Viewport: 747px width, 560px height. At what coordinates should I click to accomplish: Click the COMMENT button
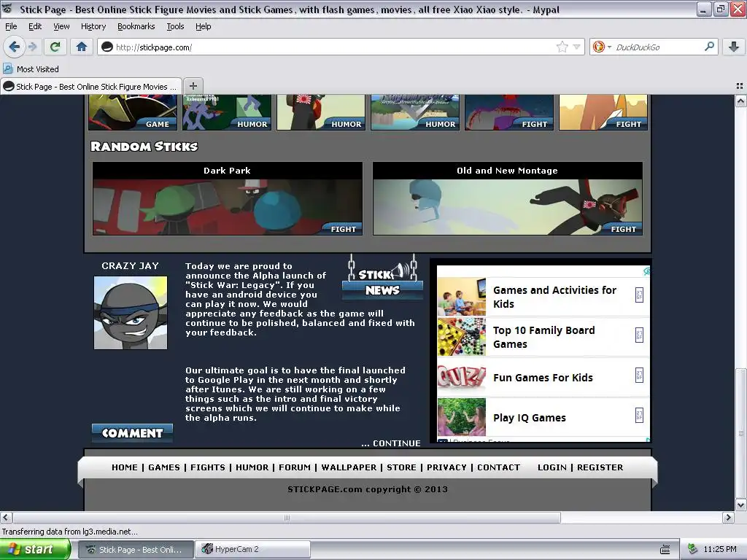[133, 433]
